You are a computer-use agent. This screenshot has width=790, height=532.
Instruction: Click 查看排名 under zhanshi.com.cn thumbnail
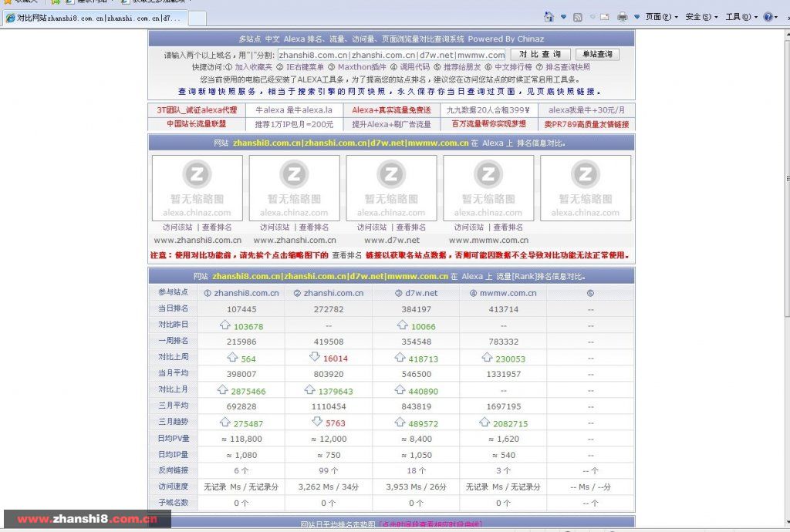coord(314,227)
